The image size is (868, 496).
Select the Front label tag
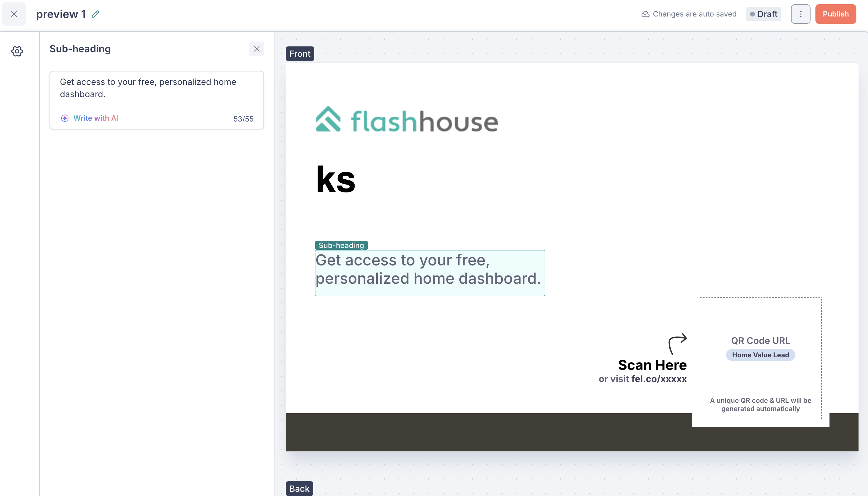(300, 54)
